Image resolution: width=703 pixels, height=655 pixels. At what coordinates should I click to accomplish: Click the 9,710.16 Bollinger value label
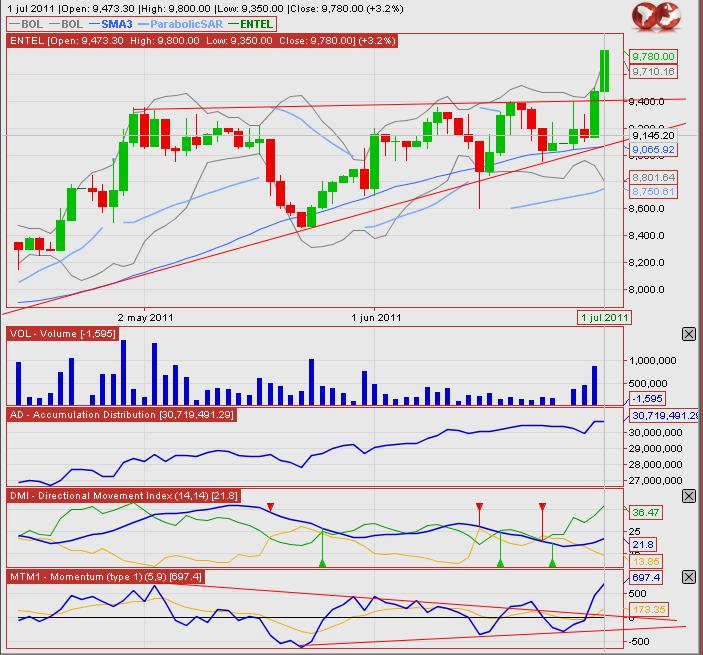653,71
